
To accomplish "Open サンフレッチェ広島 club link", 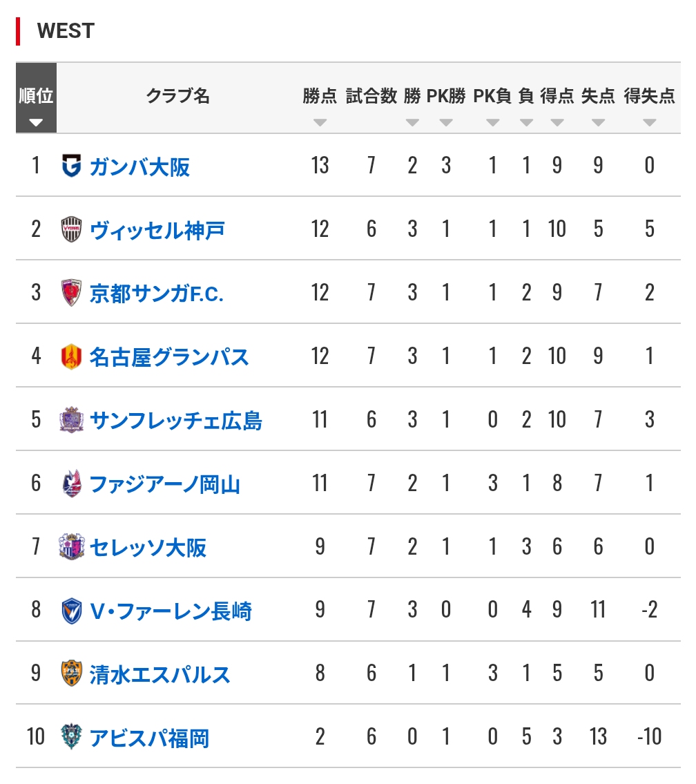I will [x=176, y=421].
